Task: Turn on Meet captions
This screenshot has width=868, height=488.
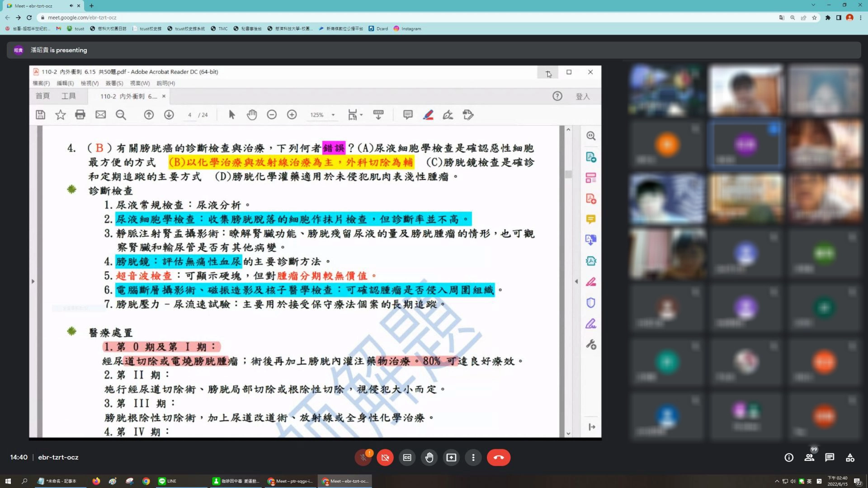Action: click(407, 457)
